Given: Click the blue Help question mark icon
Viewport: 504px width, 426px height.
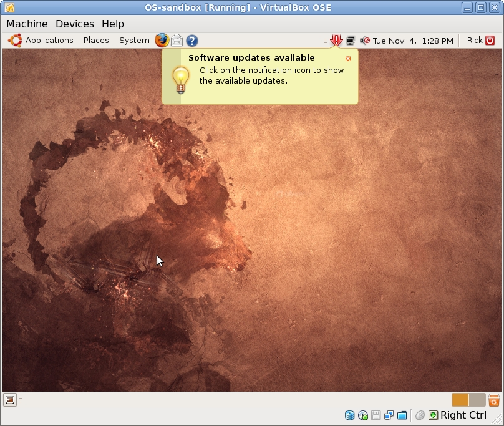Looking at the screenshot, I should click(192, 41).
